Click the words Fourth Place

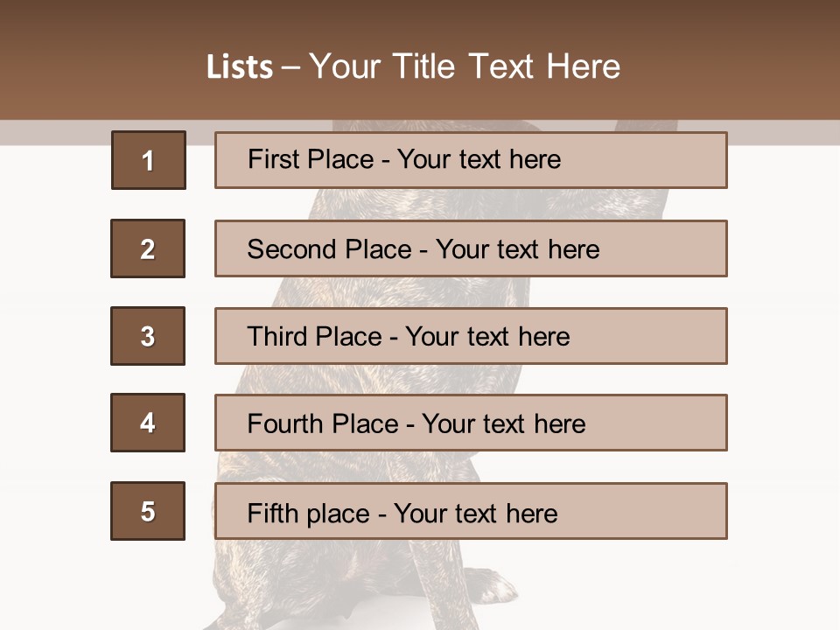tap(323, 423)
